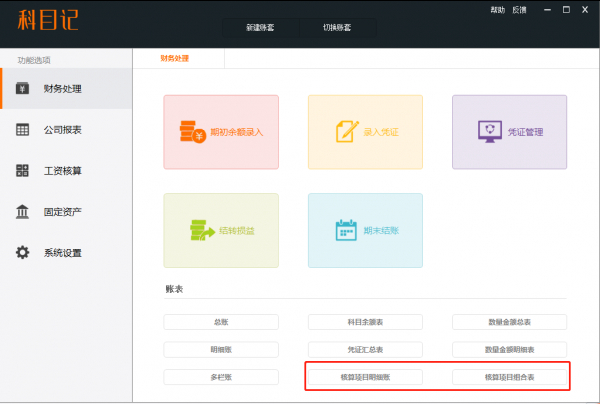Image resolution: width=600 pixels, height=404 pixels.
Task: Open the 总账 report button
Action: click(221, 322)
